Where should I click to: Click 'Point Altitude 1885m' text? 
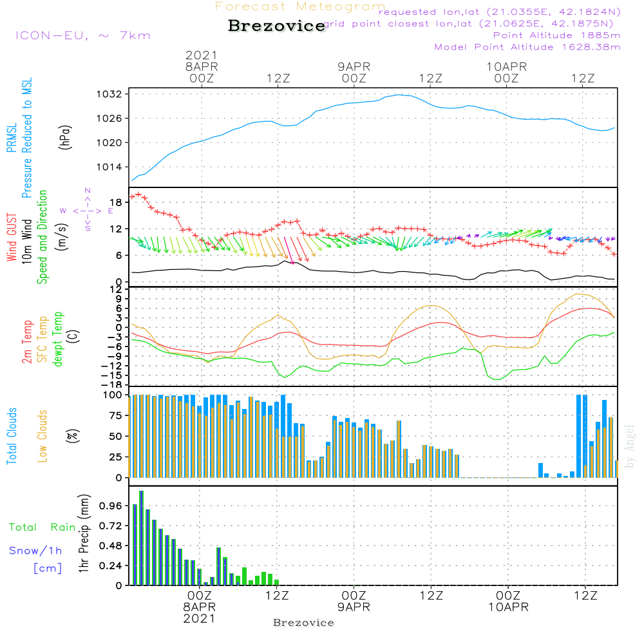click(556, 35)
